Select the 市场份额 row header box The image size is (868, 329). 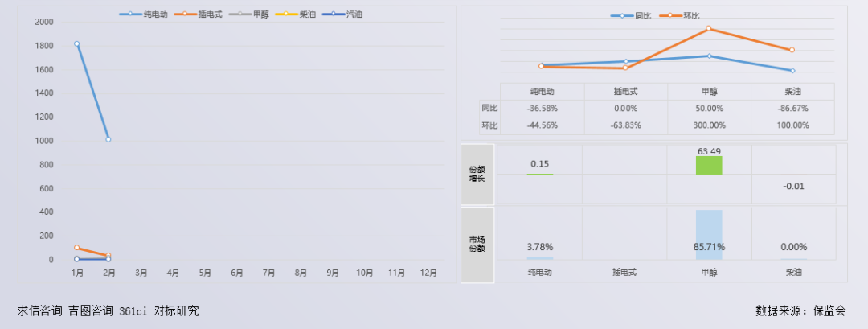point(477,245)
